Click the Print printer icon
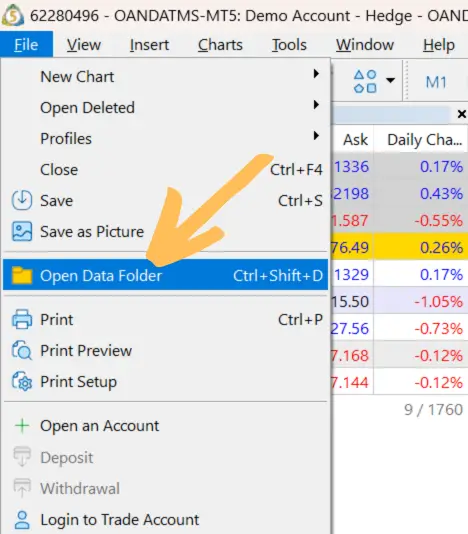This screenshot has height=534, width=468. [x=22, y=319]
